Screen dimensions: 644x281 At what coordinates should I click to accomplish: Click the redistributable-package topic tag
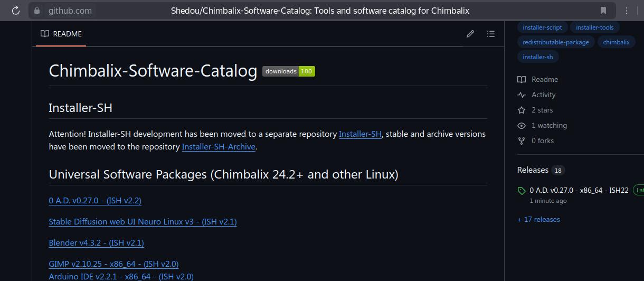pos(556,42)
